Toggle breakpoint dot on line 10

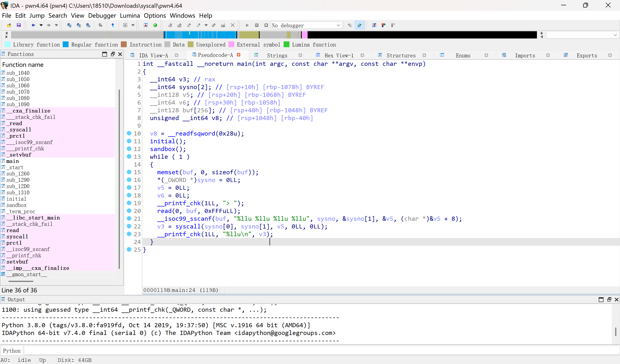click(x=129, y=133)
